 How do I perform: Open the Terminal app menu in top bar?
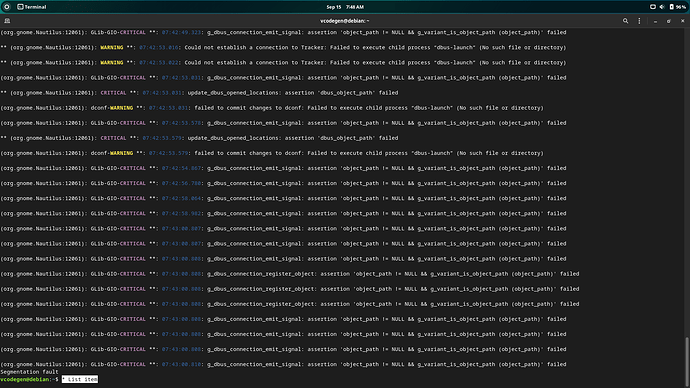32,7
